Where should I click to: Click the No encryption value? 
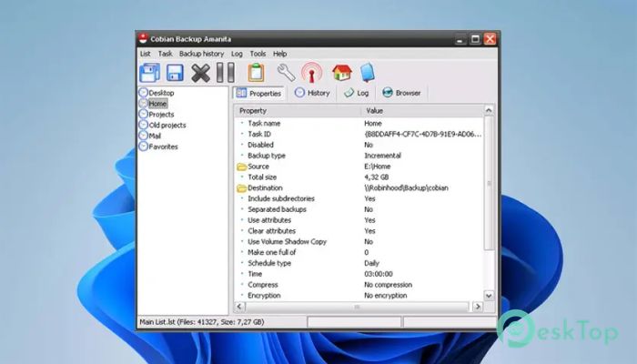[x=386, y=296]
